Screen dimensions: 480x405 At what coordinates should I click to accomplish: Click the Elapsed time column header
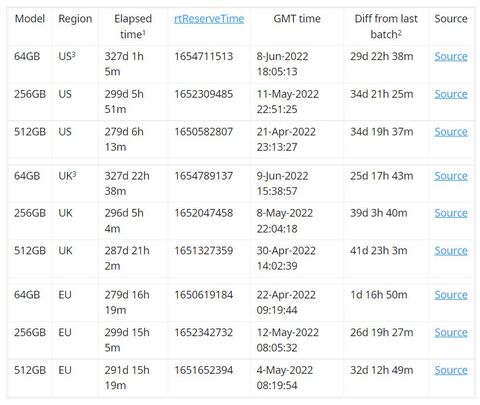(133, 26)
